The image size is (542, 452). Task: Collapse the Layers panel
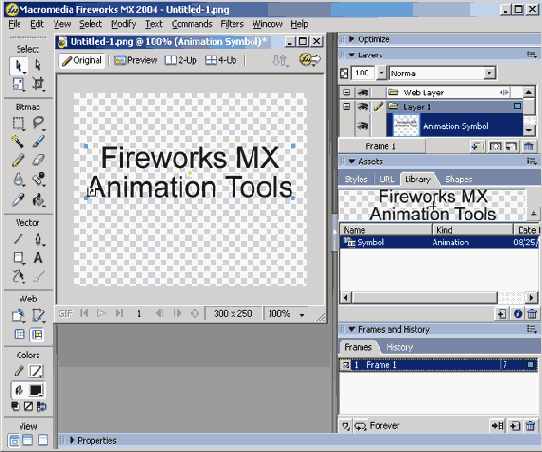[352, 55]
